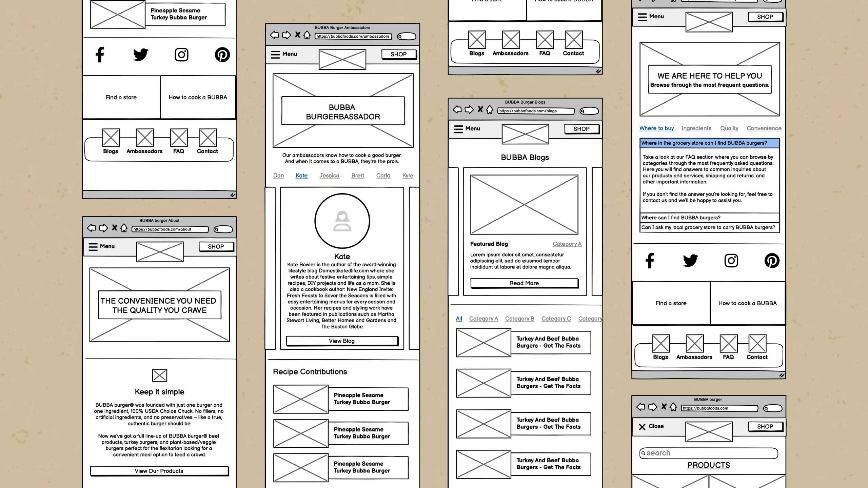Select the Kate ambassador tab
The image size is (868, 488).
coord(301,176)
